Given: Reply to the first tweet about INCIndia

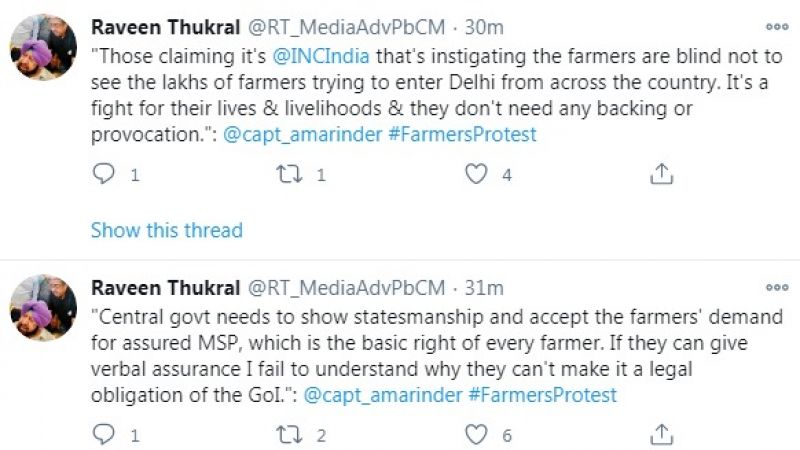Looking at the screenshot, I should tap(104, 175).
